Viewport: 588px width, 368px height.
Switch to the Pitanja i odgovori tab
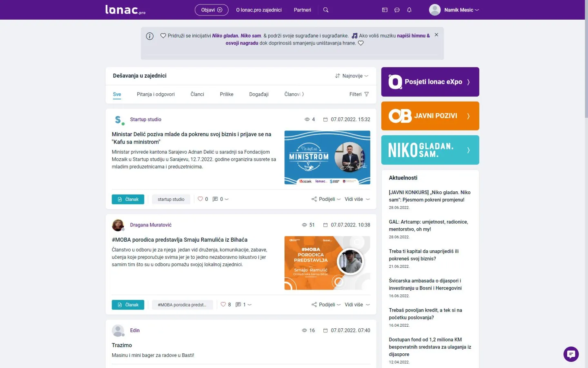[x=156, y=94]
